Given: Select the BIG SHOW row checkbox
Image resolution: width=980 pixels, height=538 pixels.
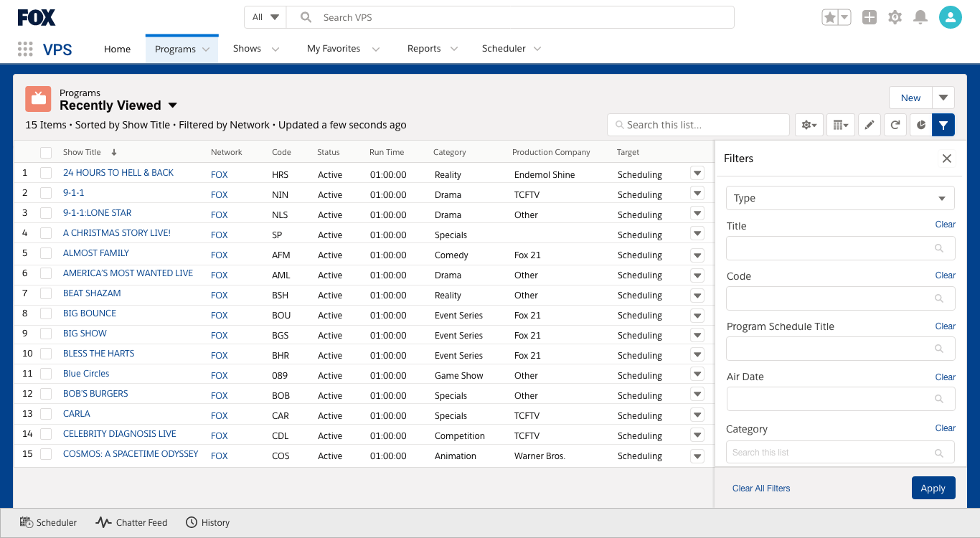Looking at the screenshot, I should 46,334.
